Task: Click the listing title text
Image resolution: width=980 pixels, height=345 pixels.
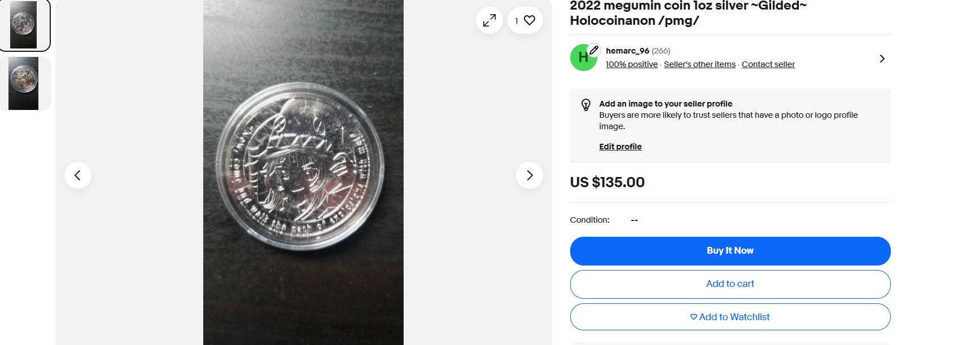Action: point(688,14)
